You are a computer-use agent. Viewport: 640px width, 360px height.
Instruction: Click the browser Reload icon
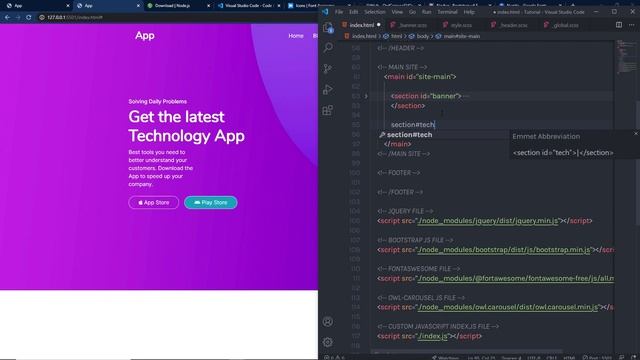tap(29, 18)
